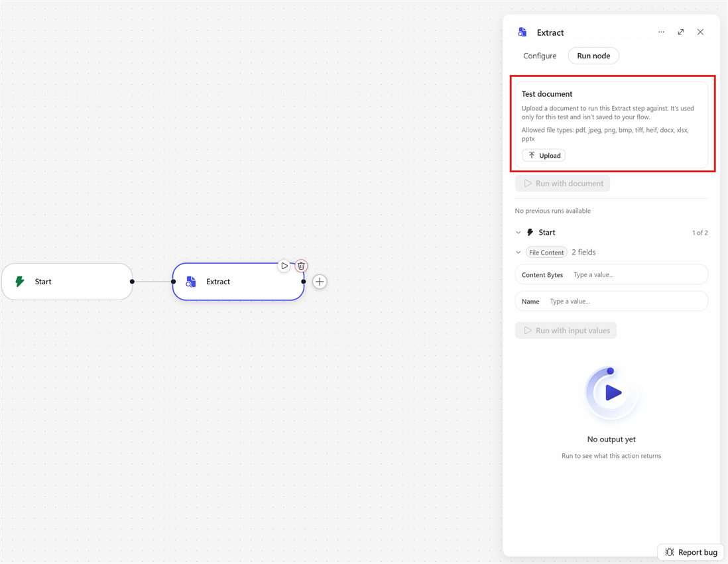Click the green lightning icon on Start node

coord(19,281)
